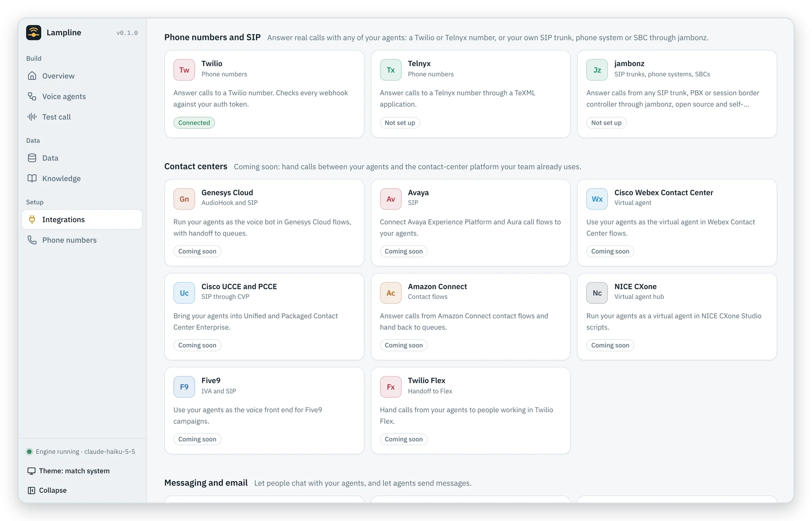Image resolution: width=812 pixels, height=521 pixels.
Task: Go to Voice agents
Action: (82, 96)
